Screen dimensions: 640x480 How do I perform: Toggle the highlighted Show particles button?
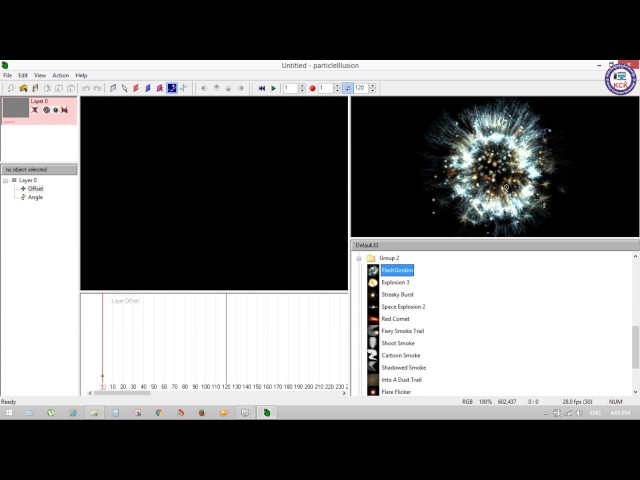tap(172, 88)
